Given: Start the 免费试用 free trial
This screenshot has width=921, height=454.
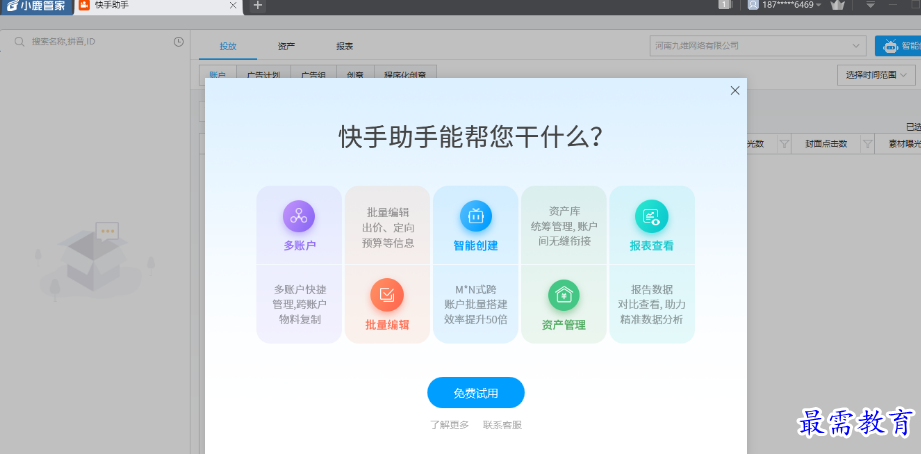Looking at the screenshot, I should point(476,393).
